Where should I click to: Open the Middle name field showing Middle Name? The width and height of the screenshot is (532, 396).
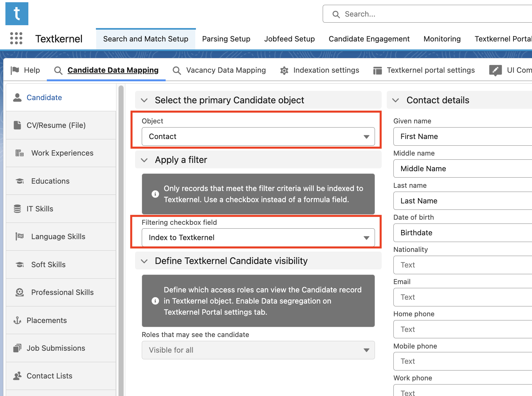click(463, 169)
